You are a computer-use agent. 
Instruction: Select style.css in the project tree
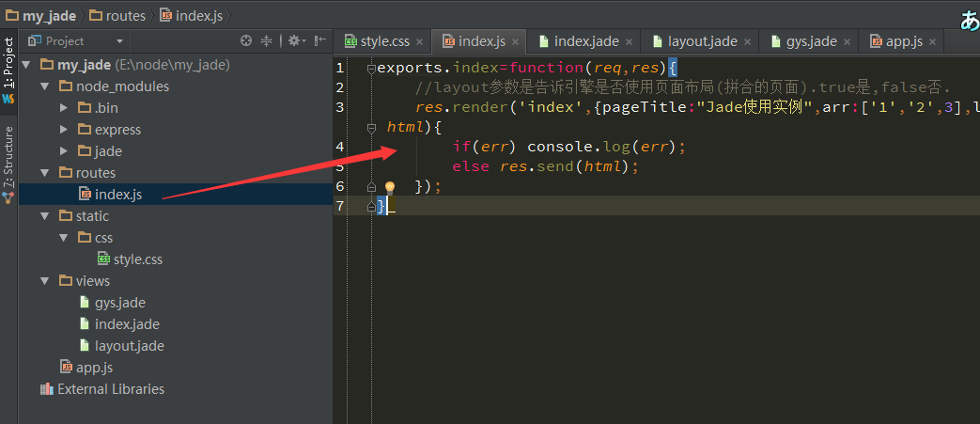pyautogui.click(x=137, y=259)
